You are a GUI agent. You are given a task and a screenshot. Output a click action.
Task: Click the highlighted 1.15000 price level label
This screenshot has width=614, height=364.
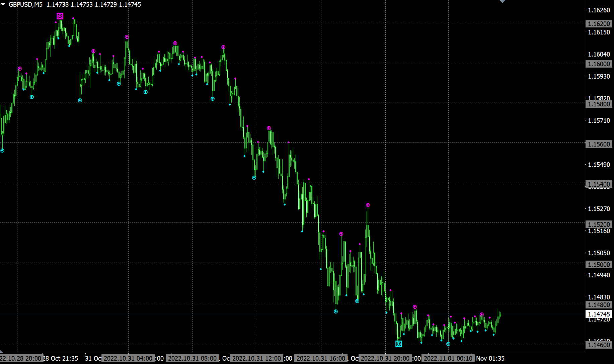point(599,265)
